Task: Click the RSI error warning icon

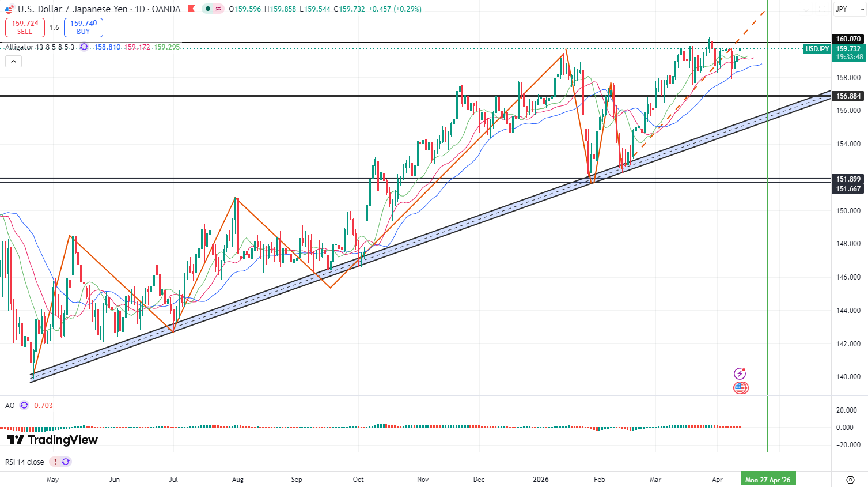Action: click(55, 462)
